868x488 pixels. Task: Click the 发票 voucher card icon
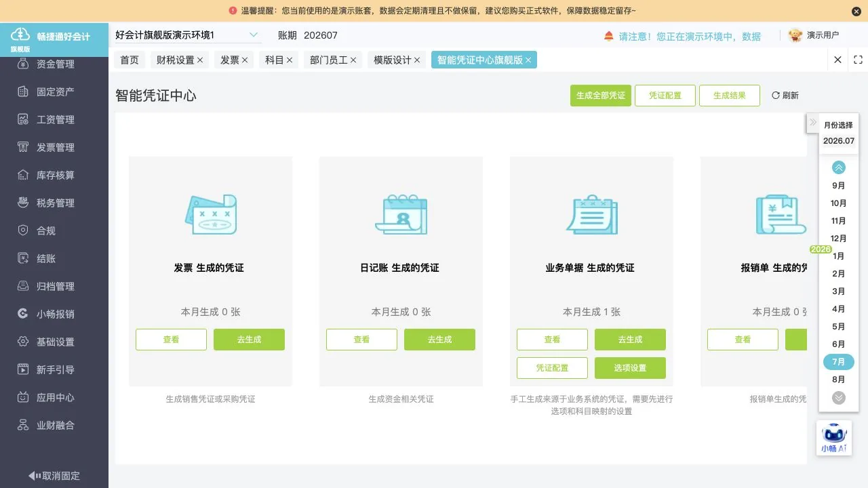210,215
